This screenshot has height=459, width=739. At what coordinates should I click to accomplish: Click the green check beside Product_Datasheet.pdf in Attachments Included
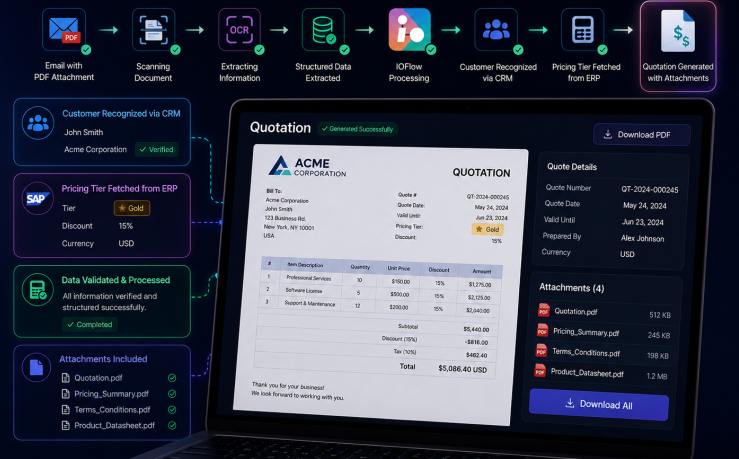click(x=172, y=425)
